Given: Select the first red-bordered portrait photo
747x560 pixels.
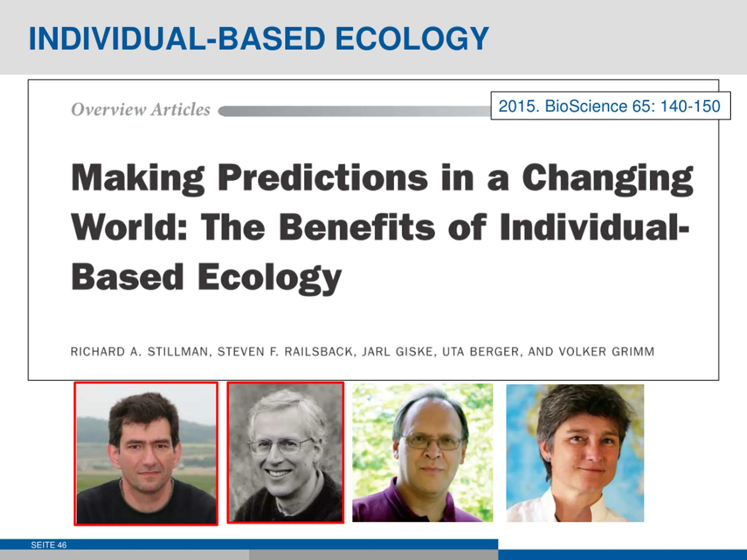Looking at the screenshot, I should tap(146, 454).
